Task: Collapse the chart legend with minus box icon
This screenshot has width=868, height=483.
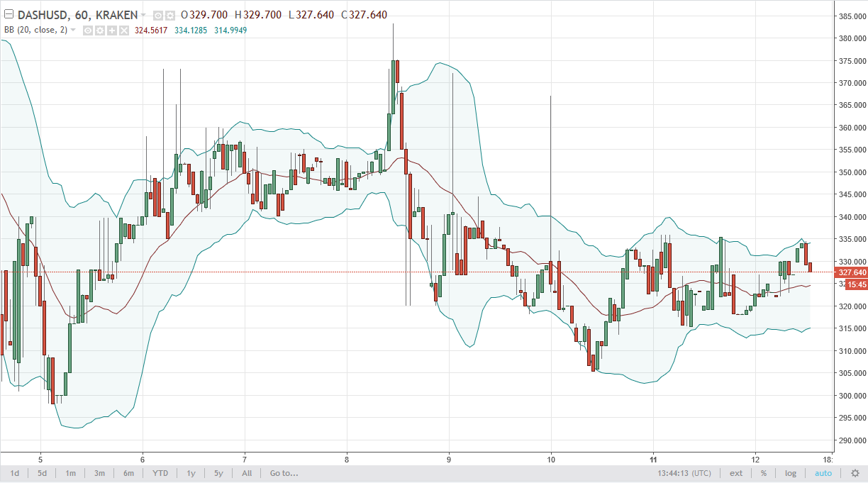Action: pyautogui.click(x=9, y=15)
